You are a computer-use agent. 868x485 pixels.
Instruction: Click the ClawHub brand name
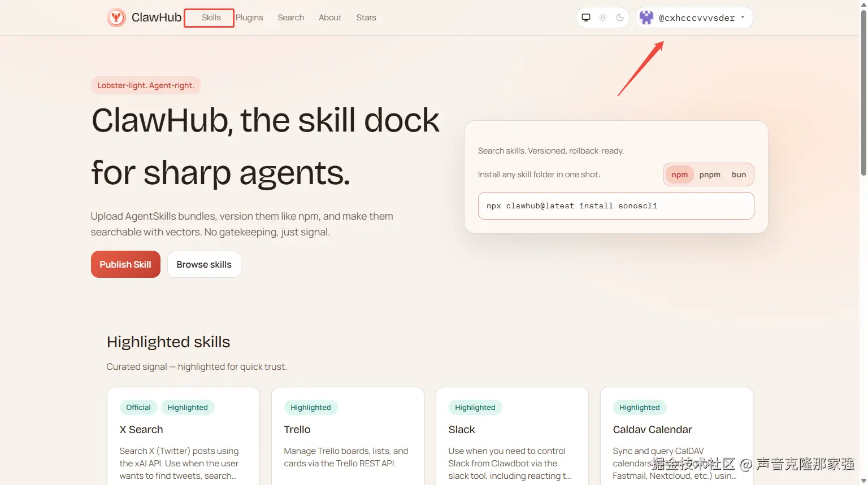[157, 18]
